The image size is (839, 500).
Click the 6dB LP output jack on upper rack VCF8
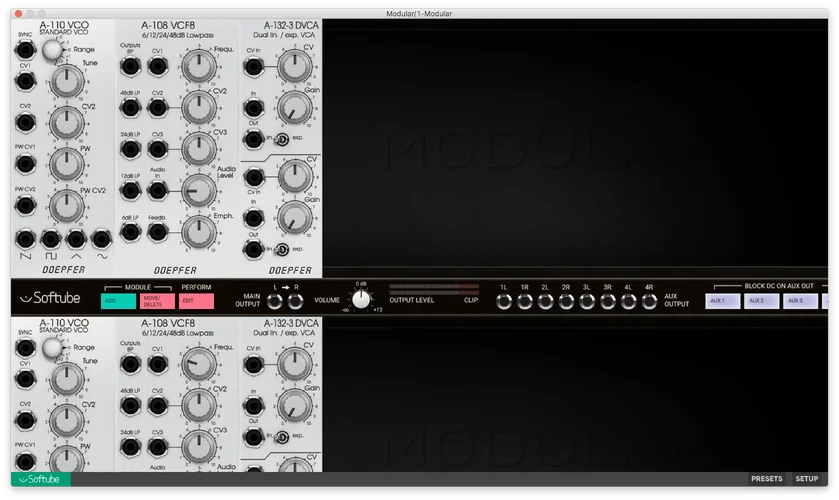(130, 232)
